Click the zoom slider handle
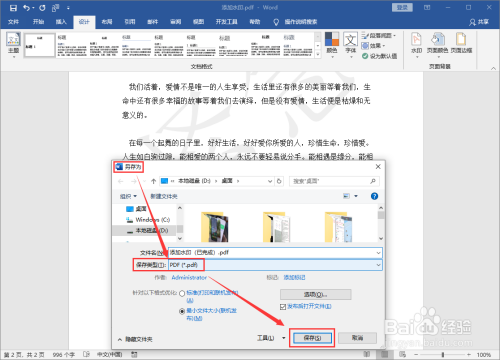 pyautogui.click(x=443, y=355)
